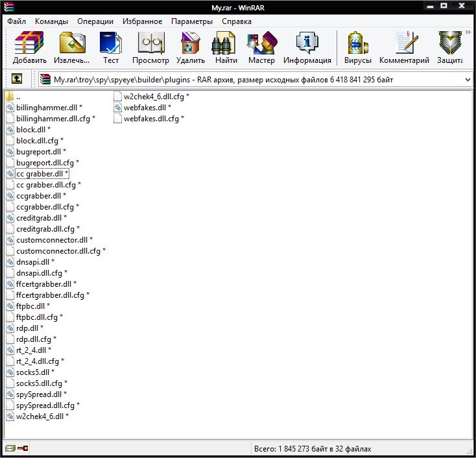Click the Защита (Protect) shield icon

(450, 47)
